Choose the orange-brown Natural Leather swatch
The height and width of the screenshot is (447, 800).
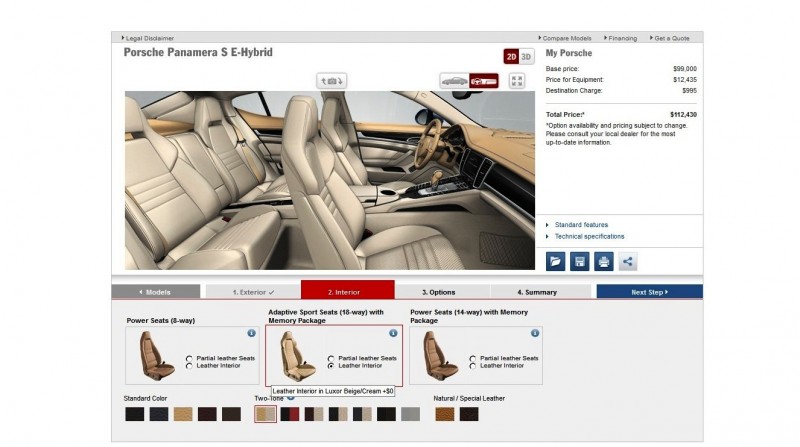(444, 414)
